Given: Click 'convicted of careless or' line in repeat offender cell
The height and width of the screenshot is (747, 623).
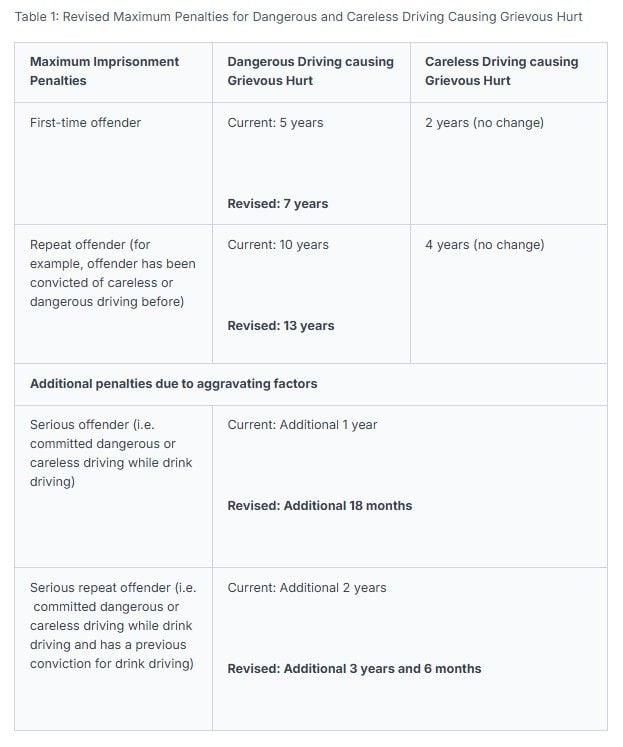Looking at the screenshot, I should click(101, 283).
